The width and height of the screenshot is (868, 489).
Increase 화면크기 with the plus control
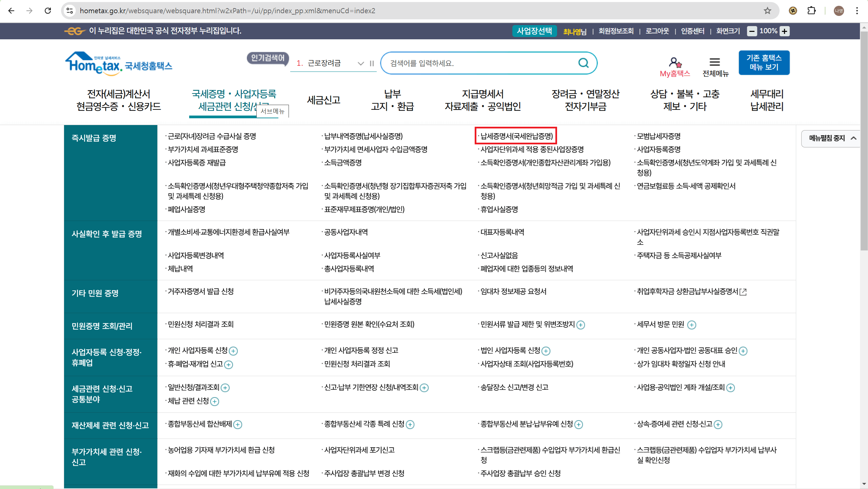[x=784, y=31]
